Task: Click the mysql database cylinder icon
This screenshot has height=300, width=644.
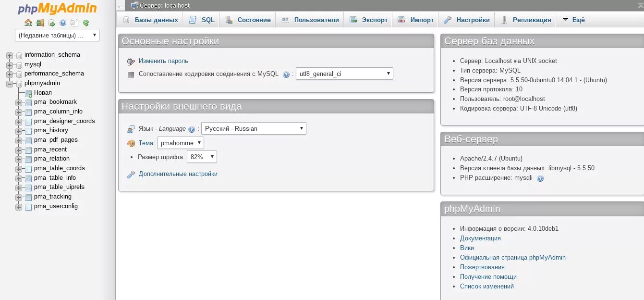Action: tap(19, 65)
